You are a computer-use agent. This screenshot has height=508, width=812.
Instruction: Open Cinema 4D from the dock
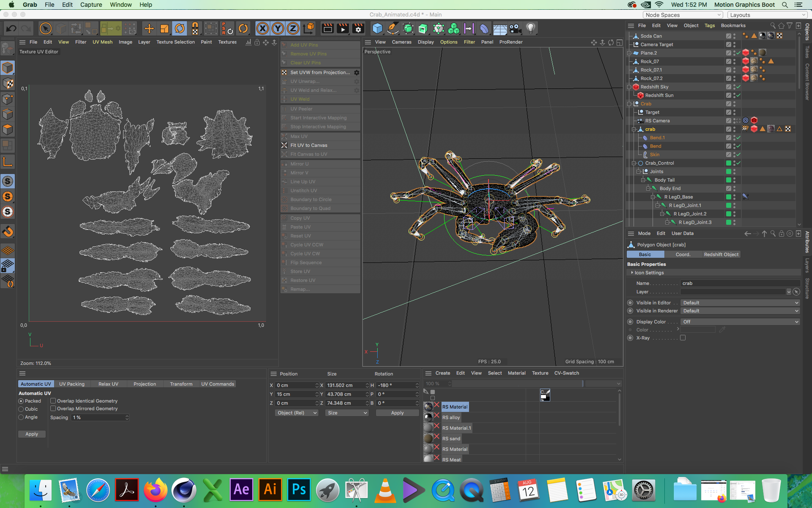pyautogui.click(x=184, y=490)
